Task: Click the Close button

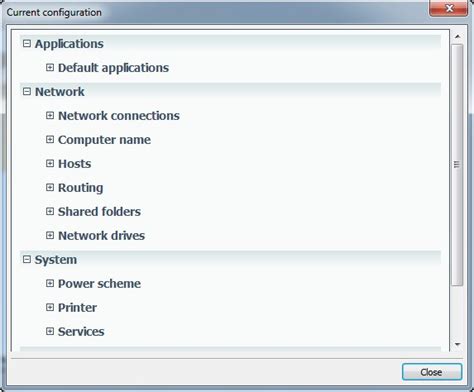Action: coord(432,372)
